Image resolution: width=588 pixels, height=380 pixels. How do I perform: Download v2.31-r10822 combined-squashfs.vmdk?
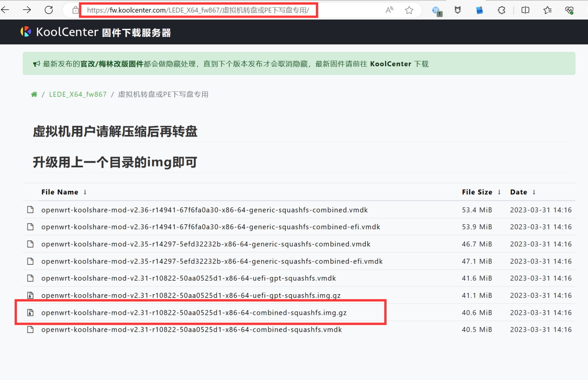pyautogui.click(x=191, y=330)
